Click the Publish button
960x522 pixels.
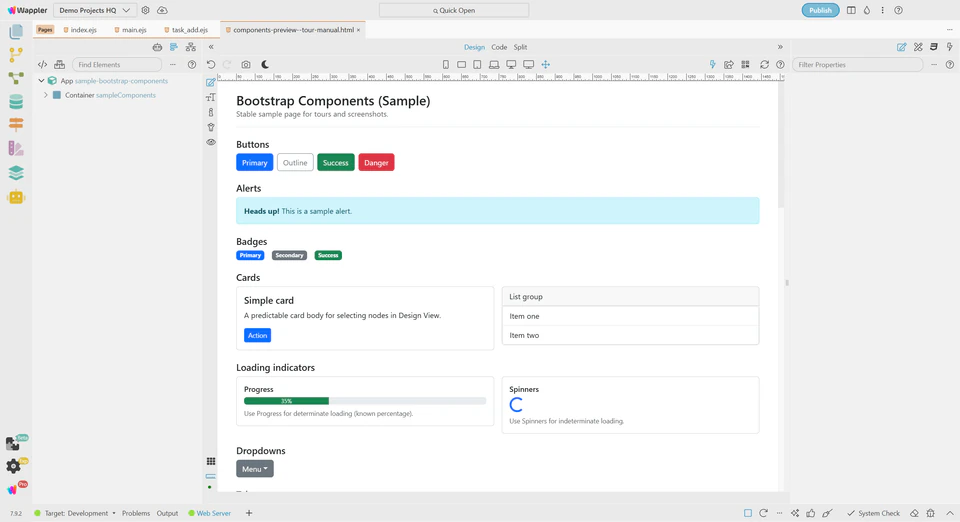820,10
